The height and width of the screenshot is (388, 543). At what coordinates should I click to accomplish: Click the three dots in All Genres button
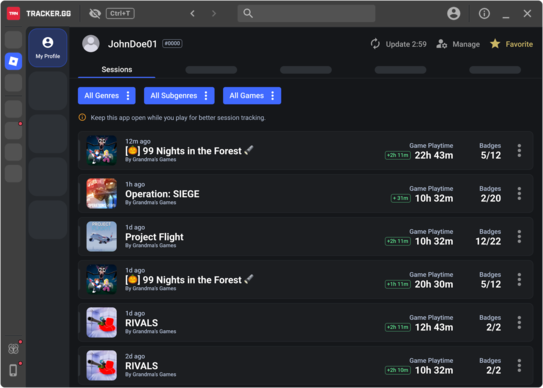coord(128,96)
